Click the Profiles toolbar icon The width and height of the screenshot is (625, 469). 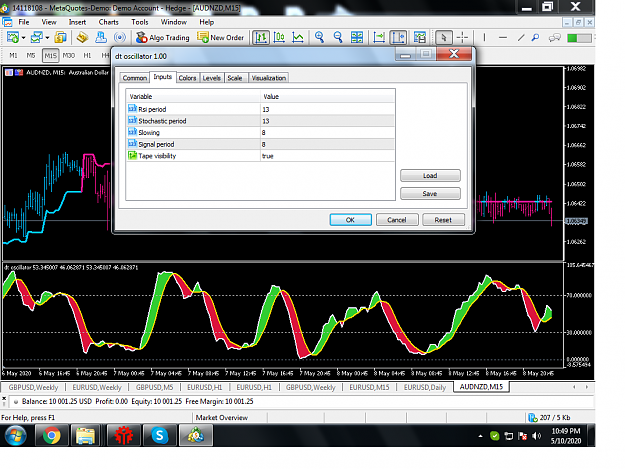[36, 37]
